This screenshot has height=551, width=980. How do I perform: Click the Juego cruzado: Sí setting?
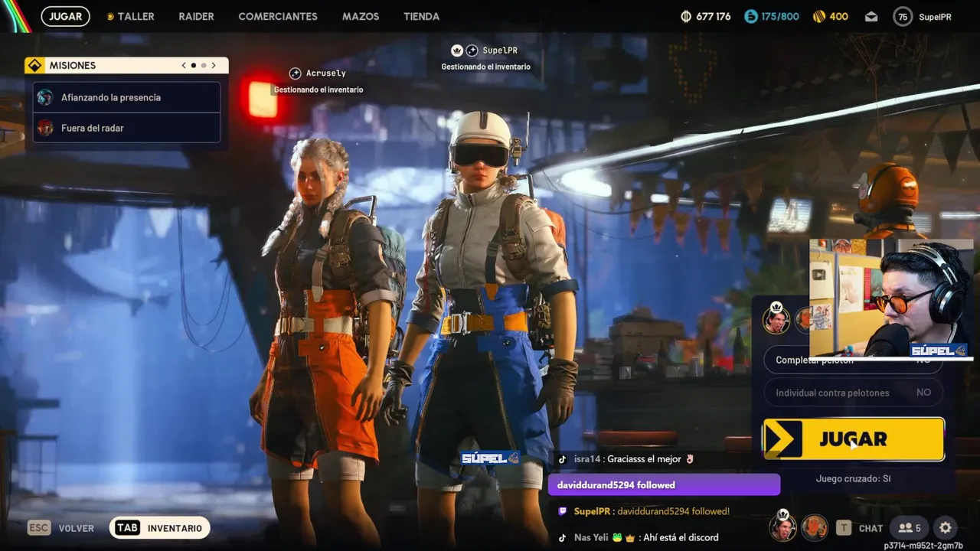click(853, 478)
